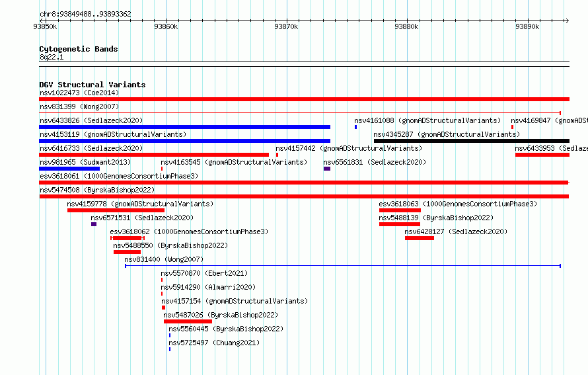Open nsv4161088 gnomAD variant label

pos(427,120)
